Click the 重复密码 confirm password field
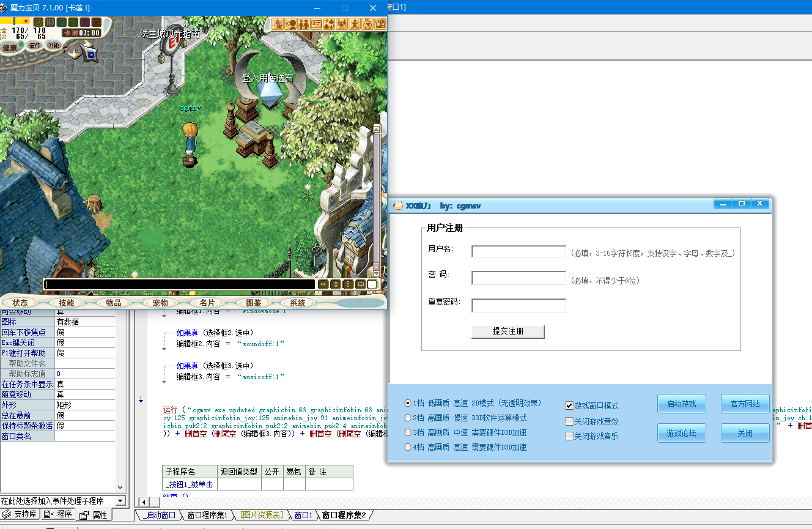Screen dimensions: 812x529 (519, 305)
